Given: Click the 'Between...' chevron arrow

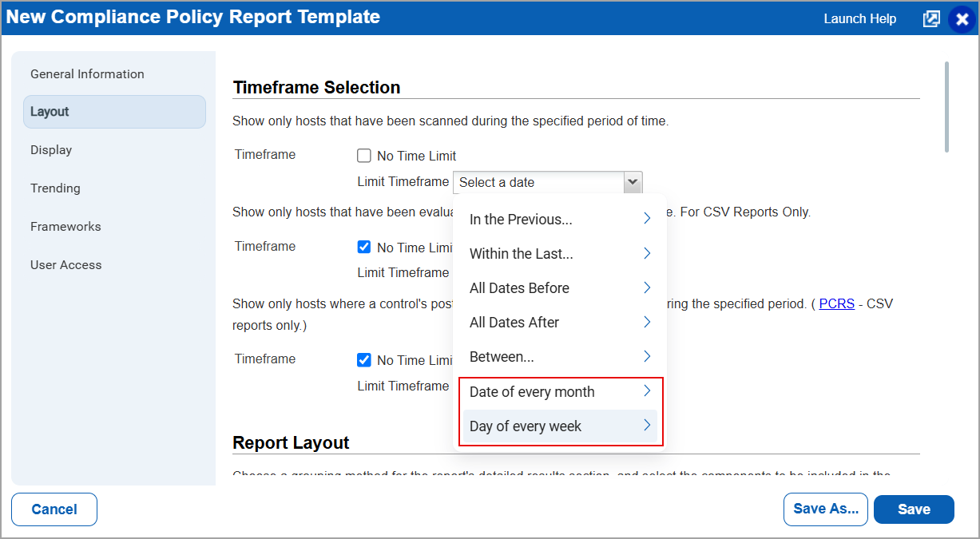Looking at the screenshot, I should pyautogui.click(x=647, y=356).
